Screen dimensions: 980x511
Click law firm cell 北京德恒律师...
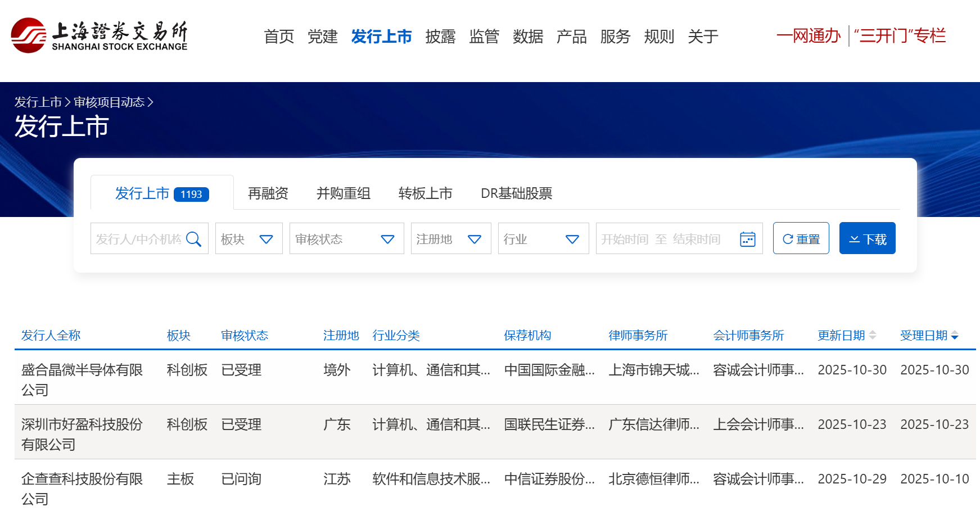654,479
